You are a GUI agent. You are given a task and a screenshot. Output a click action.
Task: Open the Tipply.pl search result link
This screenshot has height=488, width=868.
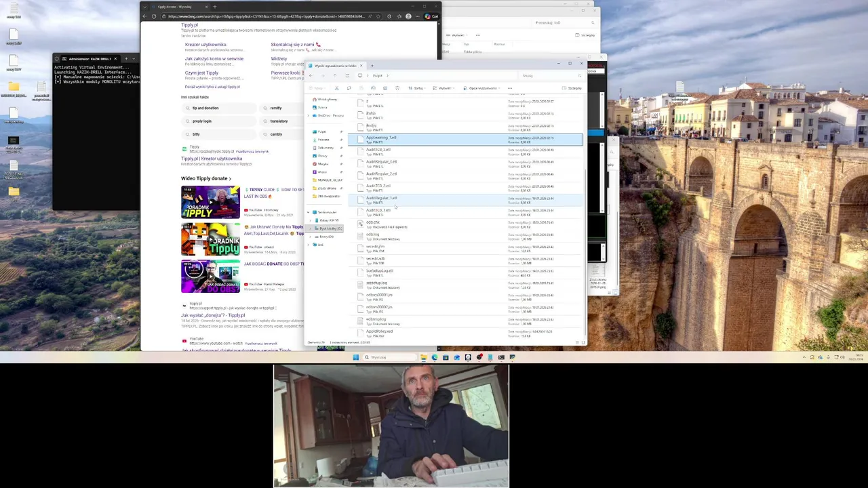[x=189, y=25]
